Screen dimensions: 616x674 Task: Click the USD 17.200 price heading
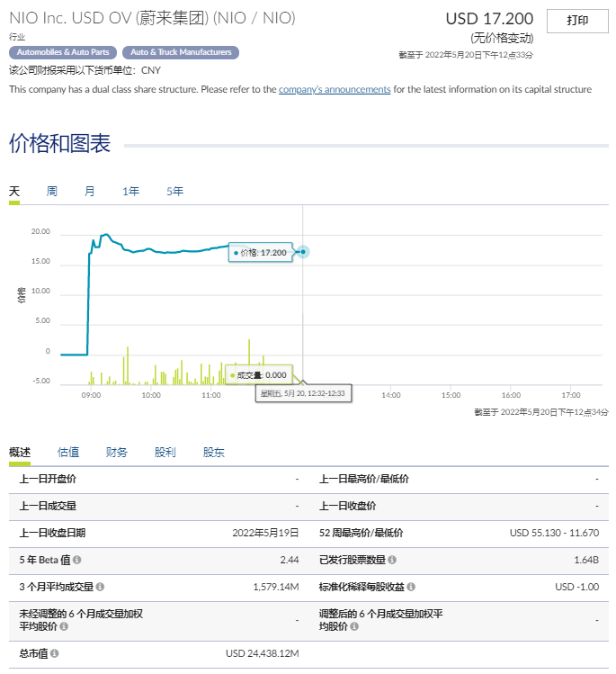(489, 19)
